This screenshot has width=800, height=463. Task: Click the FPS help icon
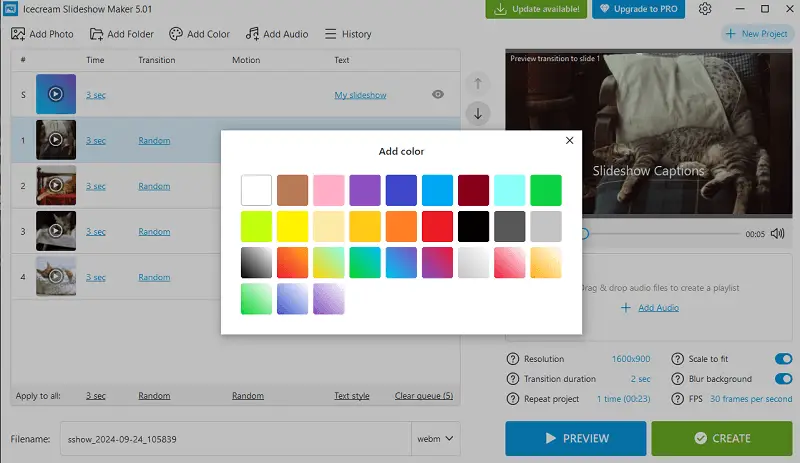coord(678,399)
